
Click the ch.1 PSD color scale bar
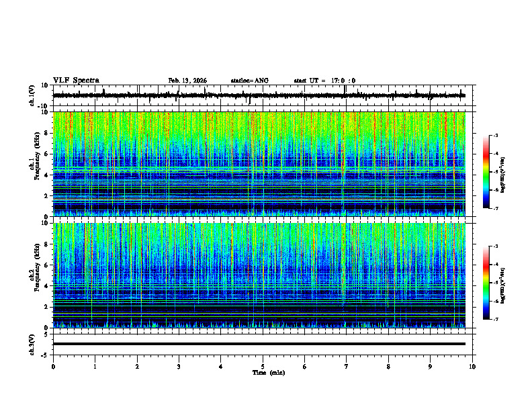(x=486, y=172)
